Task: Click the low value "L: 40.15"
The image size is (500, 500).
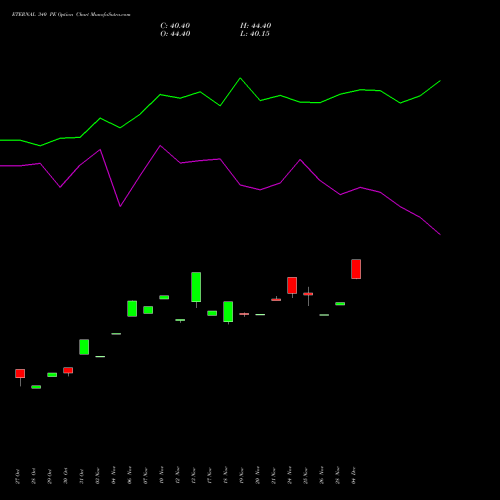Action: [255, 34]
